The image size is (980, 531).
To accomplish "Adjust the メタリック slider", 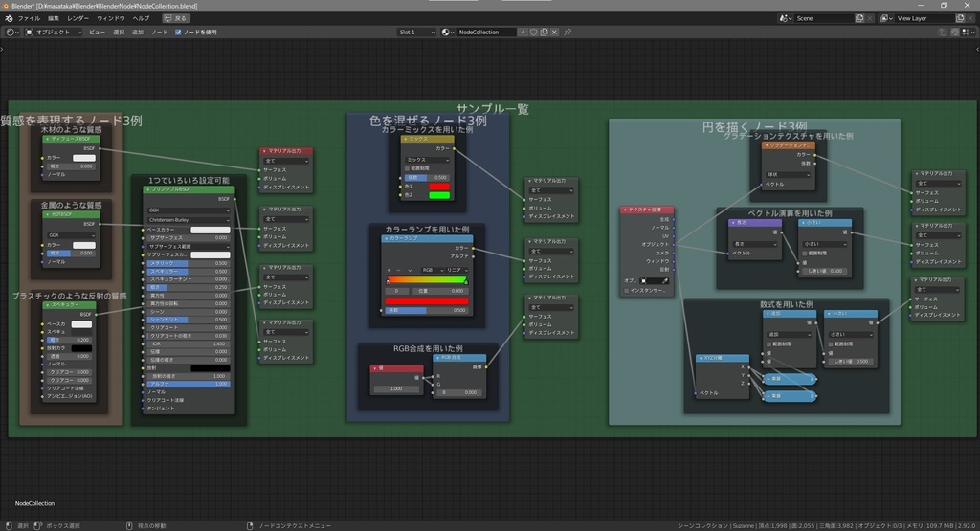I will coord(189,263).
